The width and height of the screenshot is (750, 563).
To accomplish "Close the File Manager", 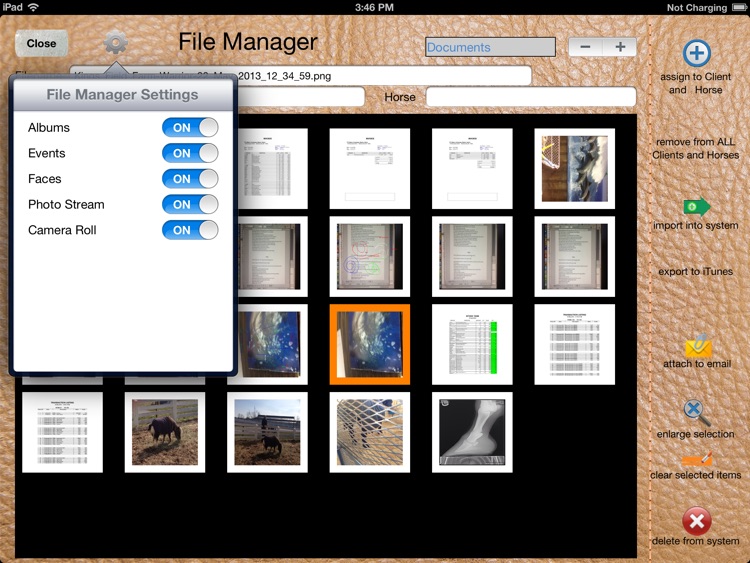I will [41, 44].
